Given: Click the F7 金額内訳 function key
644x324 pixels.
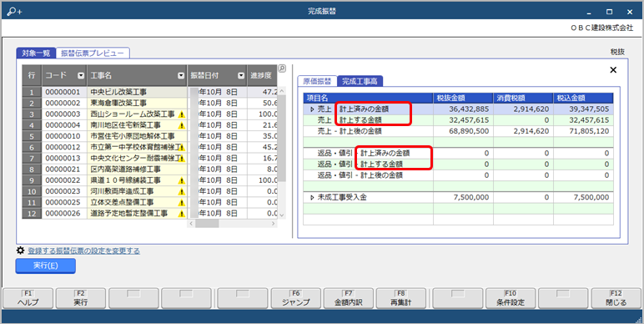Looking at the screenshot, I should pos(349,298).
